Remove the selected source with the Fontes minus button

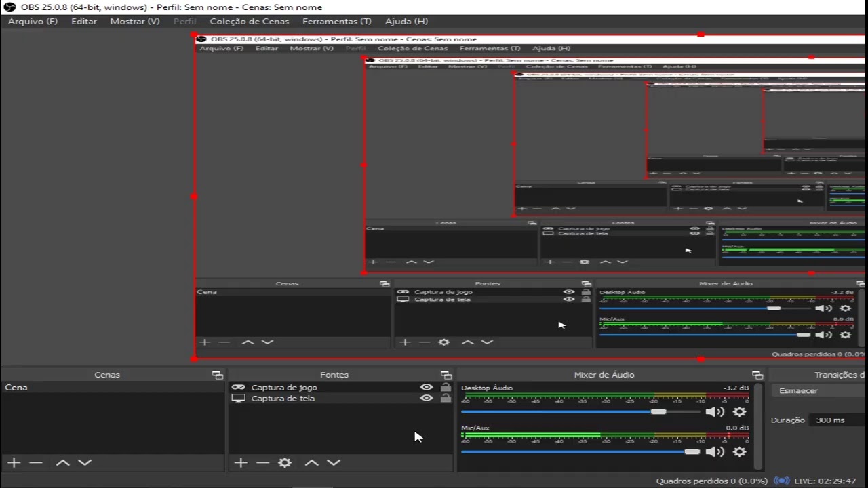262,462
